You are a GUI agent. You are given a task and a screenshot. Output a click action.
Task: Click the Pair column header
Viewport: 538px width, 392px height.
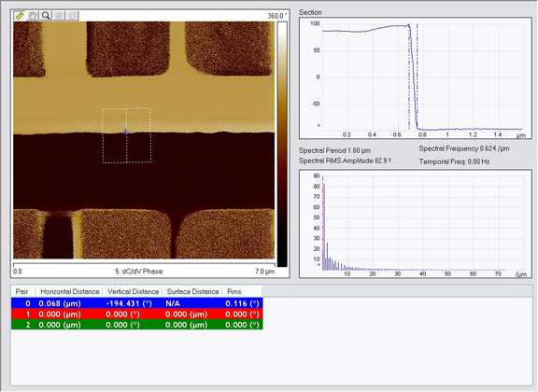[23, 291]
